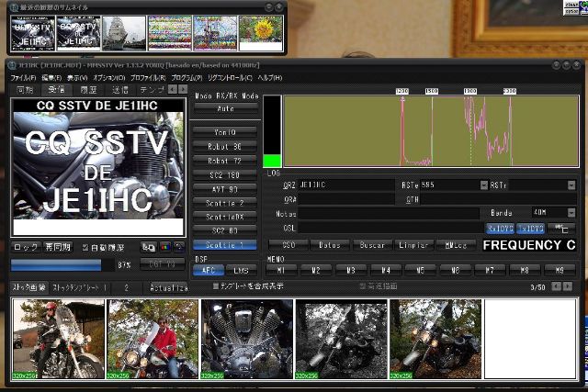Open the Banda 40M dropdown

tap(571, 213)
